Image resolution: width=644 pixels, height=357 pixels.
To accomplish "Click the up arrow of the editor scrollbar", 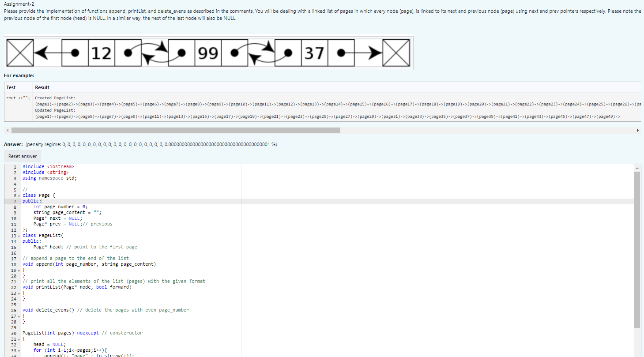I will click(x=637, y=168).
